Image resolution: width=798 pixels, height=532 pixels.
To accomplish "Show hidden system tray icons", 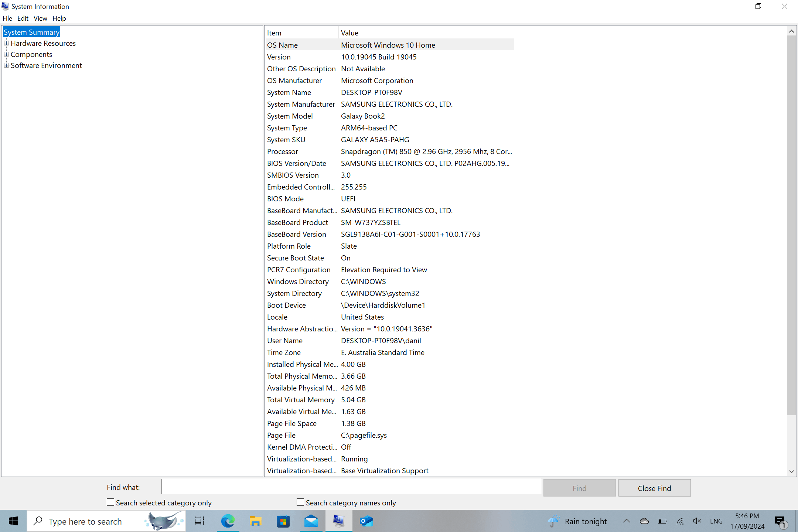I will point(627,521).
